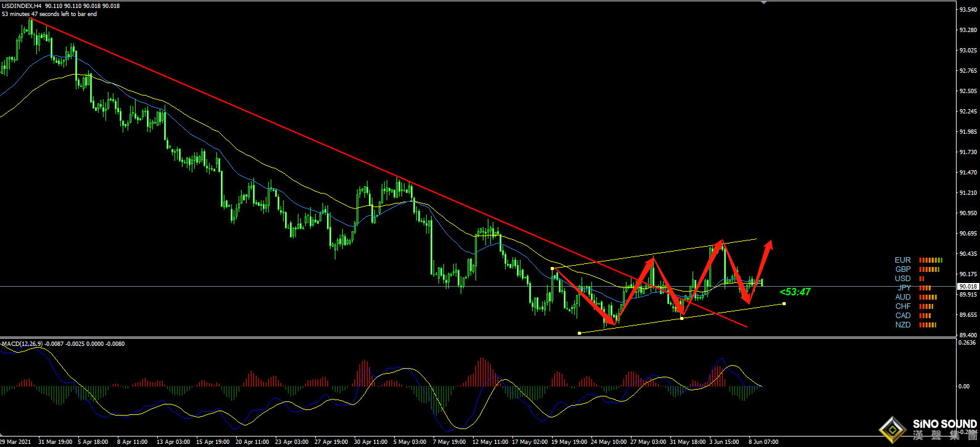Select the AUD currency strength label
Screen dimensions: 980x447
click(903, 297)
